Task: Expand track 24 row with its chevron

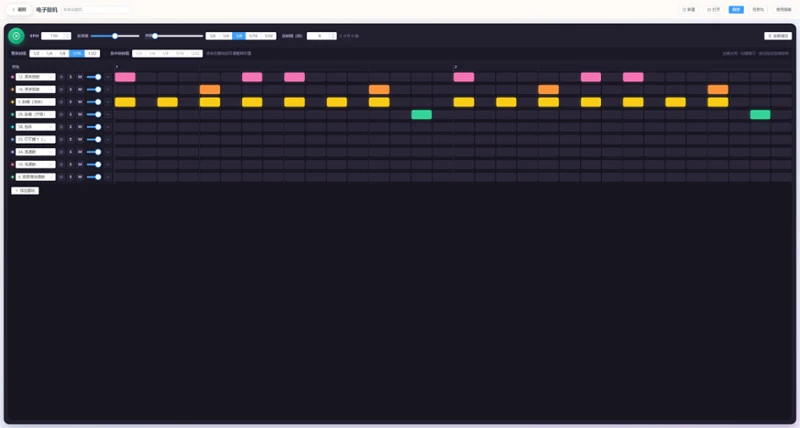Action: [x=108, y=152]
